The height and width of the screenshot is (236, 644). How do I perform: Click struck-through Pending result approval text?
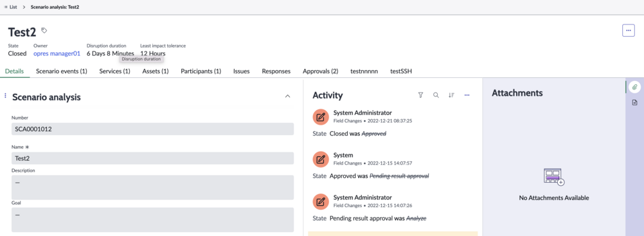(399, 176)
